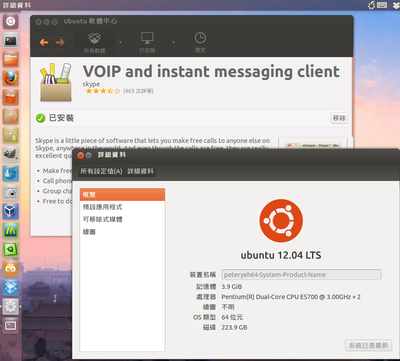Viewport: 400px width, 361px height.
Task: Click the Skype star rating
Action: (x=103, y=91)
